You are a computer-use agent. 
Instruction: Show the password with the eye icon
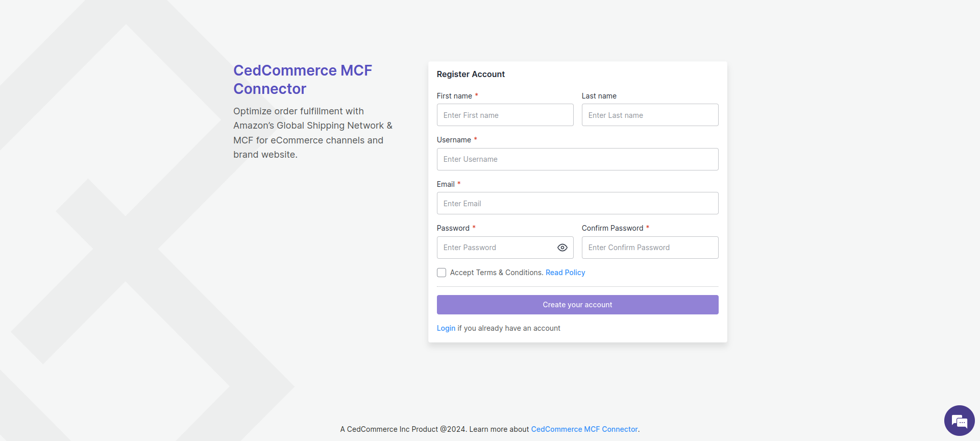tap(562, 248)
